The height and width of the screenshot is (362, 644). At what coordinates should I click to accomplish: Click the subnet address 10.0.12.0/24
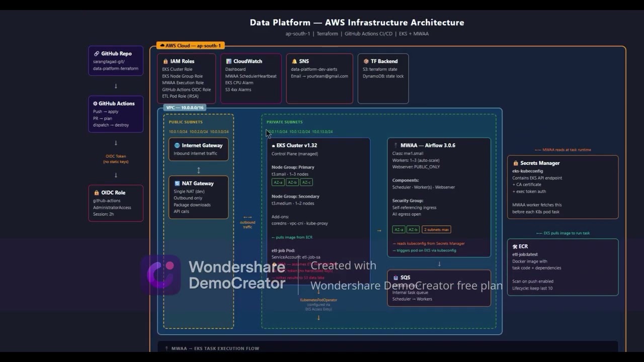point(299,132)
